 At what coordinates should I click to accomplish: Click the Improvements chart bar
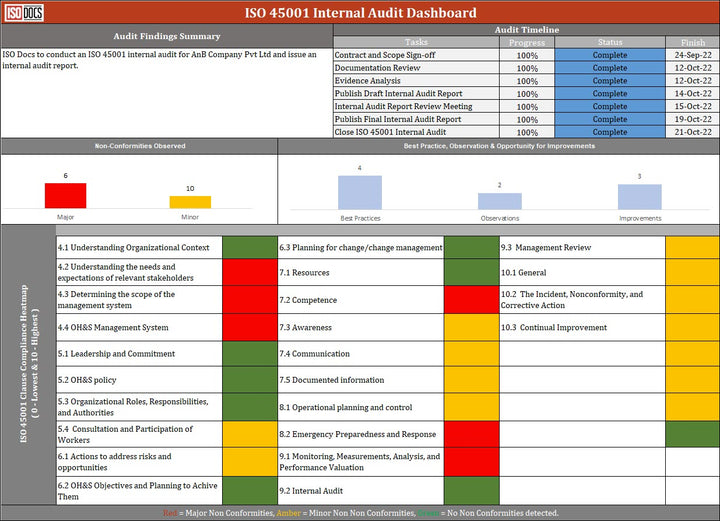pyautogui.click(x=639, y=197)
